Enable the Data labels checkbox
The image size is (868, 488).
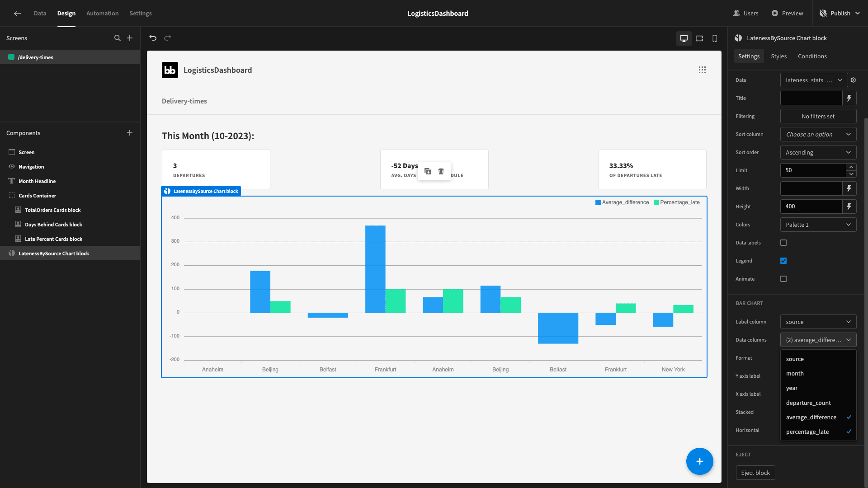tap(783, 243)
